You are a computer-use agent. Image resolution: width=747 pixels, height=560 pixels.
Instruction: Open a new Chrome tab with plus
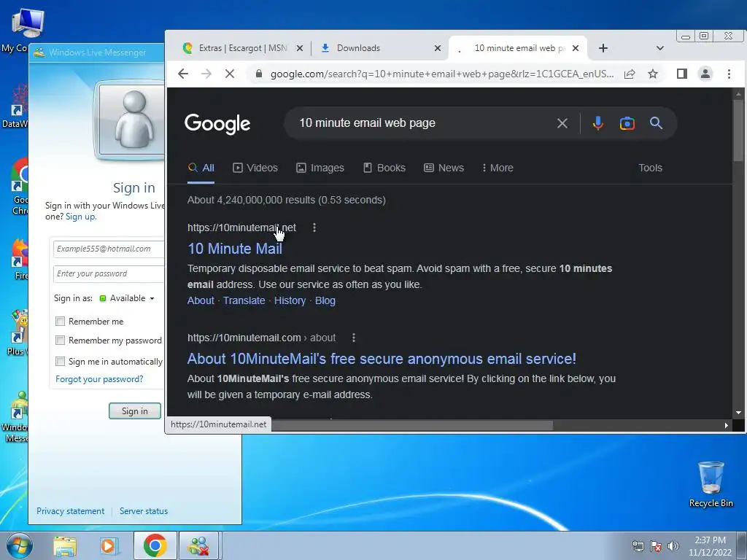tap(603, 48)
